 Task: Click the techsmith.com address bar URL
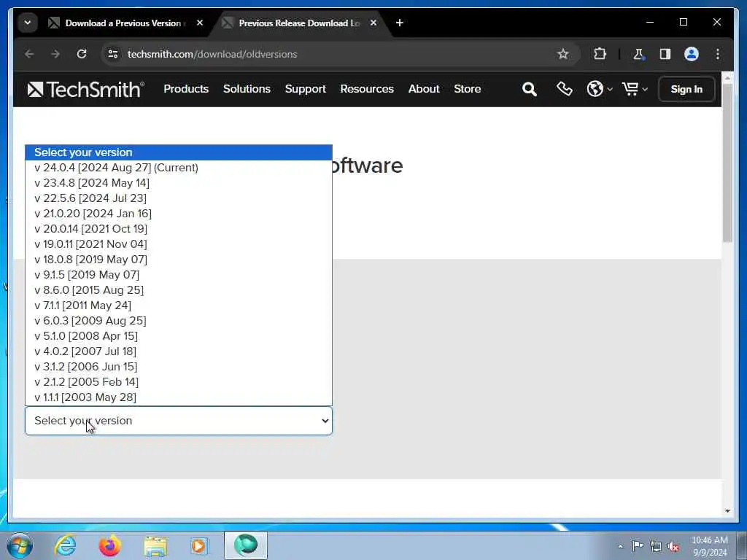pyautogui.click(x=212, y=54)
